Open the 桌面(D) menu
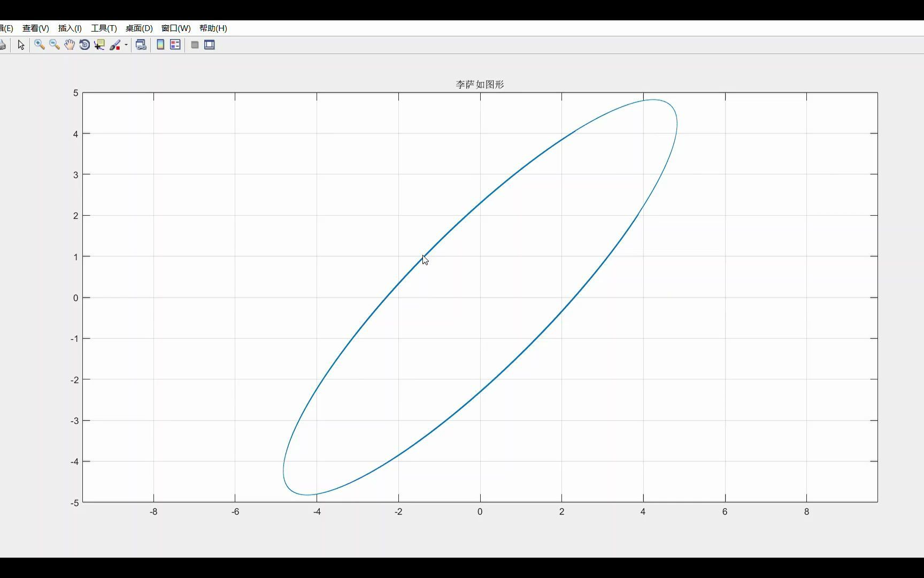 (139, 28)
